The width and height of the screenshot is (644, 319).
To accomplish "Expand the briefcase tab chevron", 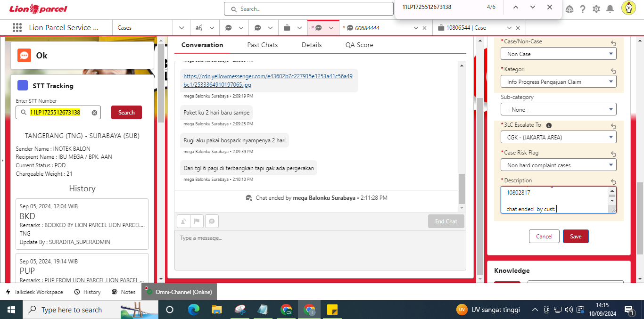I will 299,28.
